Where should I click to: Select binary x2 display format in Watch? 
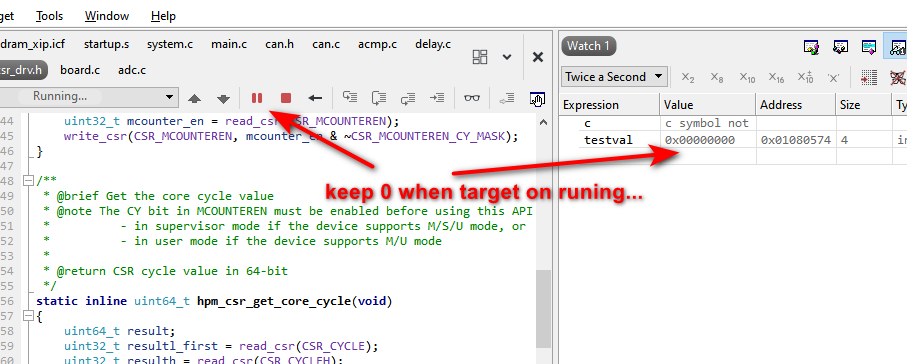click(x=688, y=77)
